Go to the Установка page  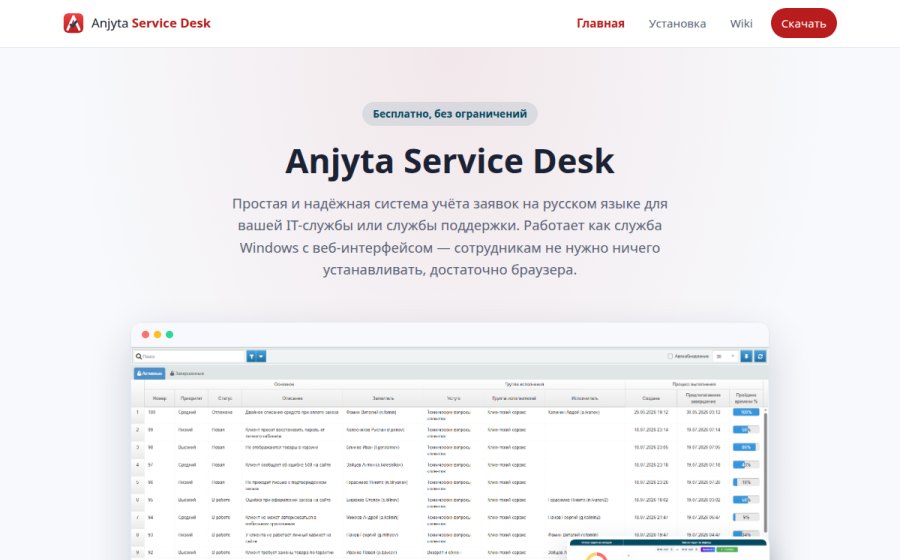tap(677, 24)
